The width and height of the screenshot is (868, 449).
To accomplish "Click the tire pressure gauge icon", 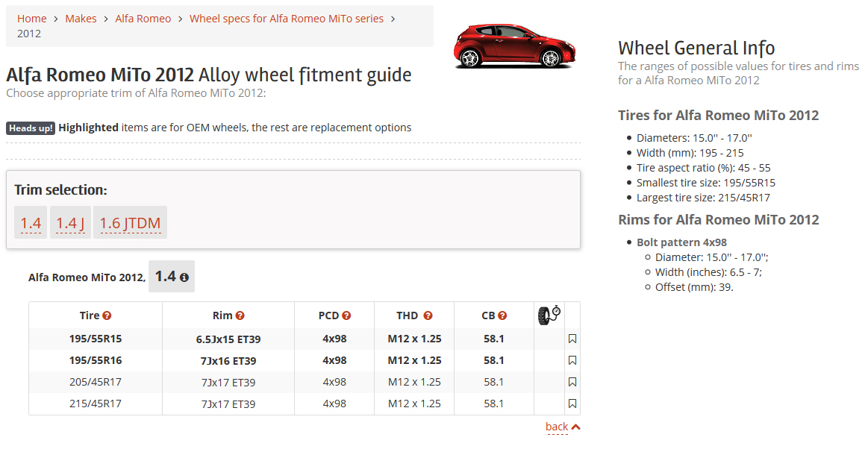I will pyautogui.click(x=549, y=315).
